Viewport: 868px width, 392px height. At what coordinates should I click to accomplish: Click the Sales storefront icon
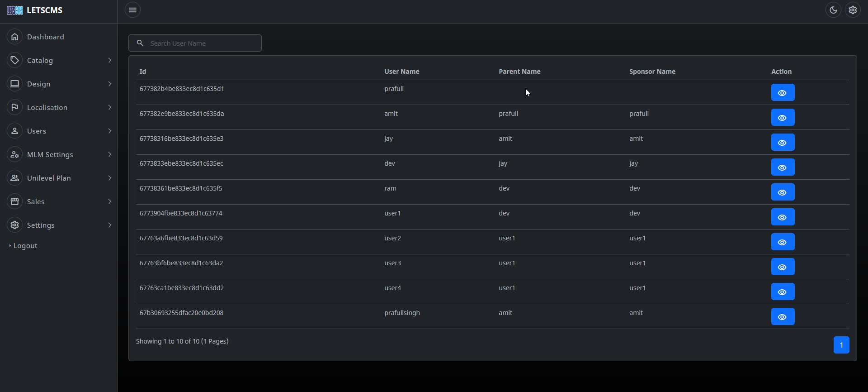(15, 201)
